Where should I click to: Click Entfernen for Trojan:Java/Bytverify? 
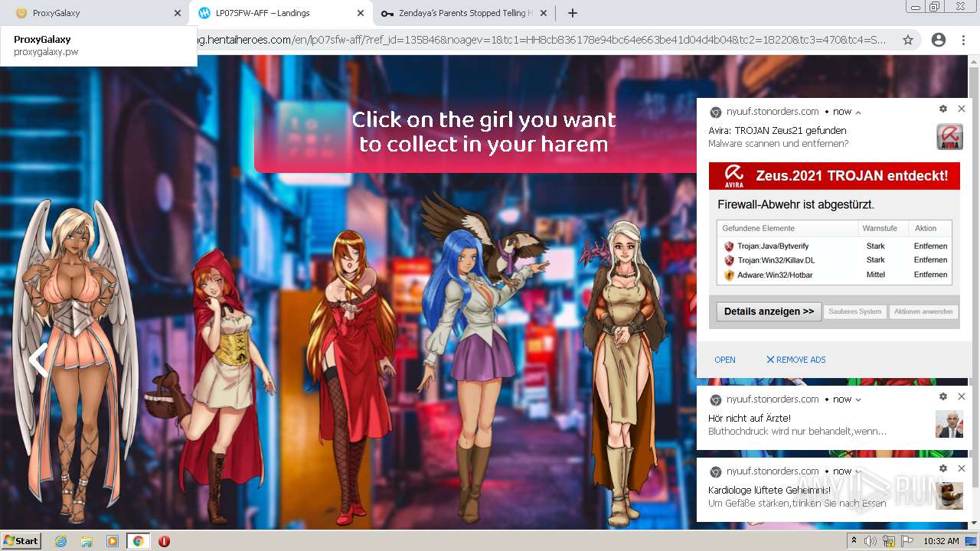point(930,246)
